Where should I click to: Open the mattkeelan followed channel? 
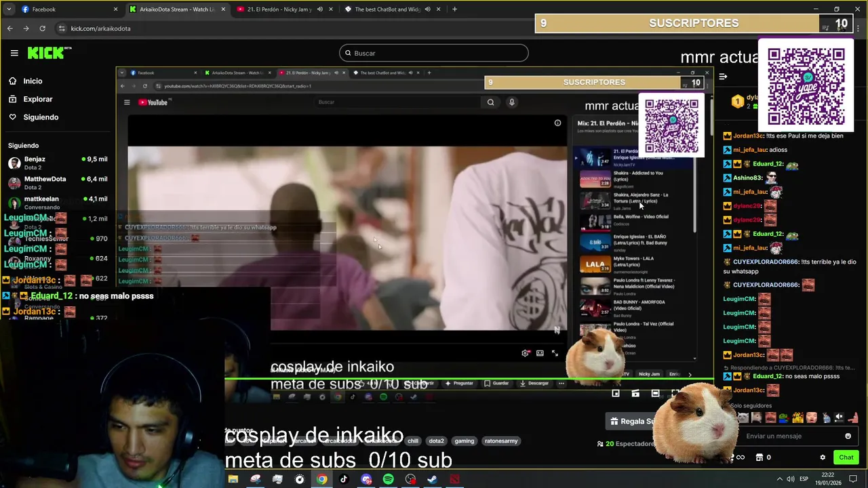coord(58,203)
